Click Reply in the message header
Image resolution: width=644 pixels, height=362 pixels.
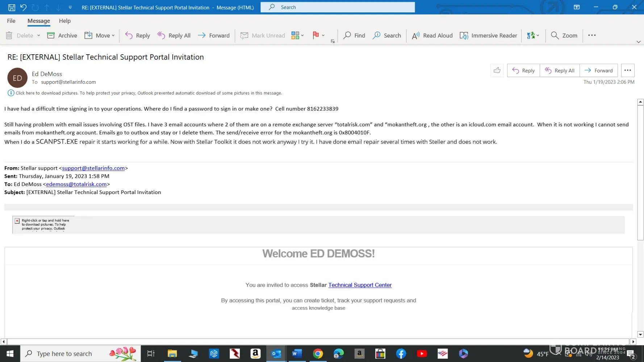[x=523, y=71]
